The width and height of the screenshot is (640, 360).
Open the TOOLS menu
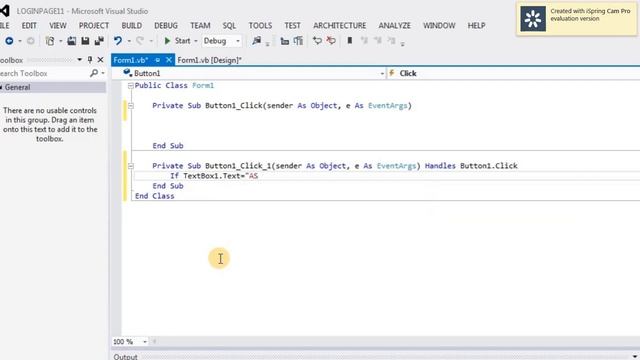260,26
